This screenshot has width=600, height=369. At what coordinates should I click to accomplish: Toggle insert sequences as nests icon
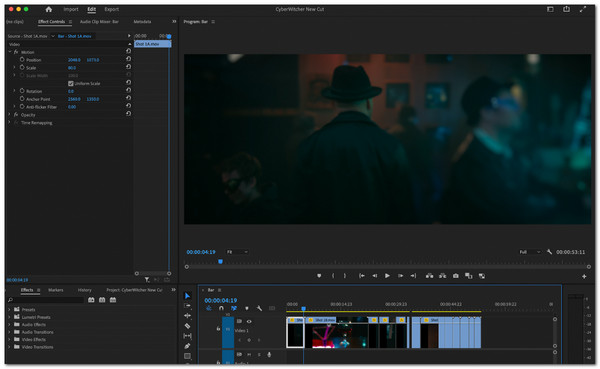tap(209, 308)
